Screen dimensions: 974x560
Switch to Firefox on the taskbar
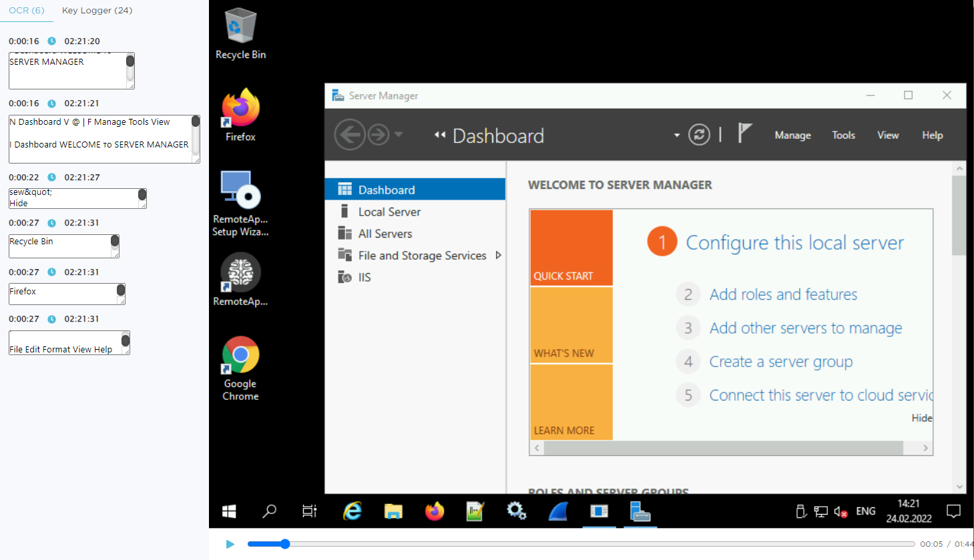point(435,511)
